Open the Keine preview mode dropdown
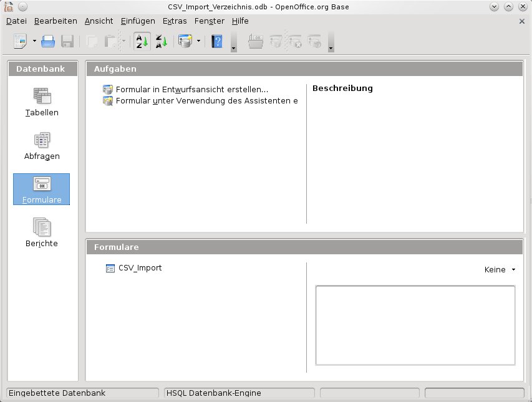532x402 pixels. pyautogui.click(x=500, y=270)
